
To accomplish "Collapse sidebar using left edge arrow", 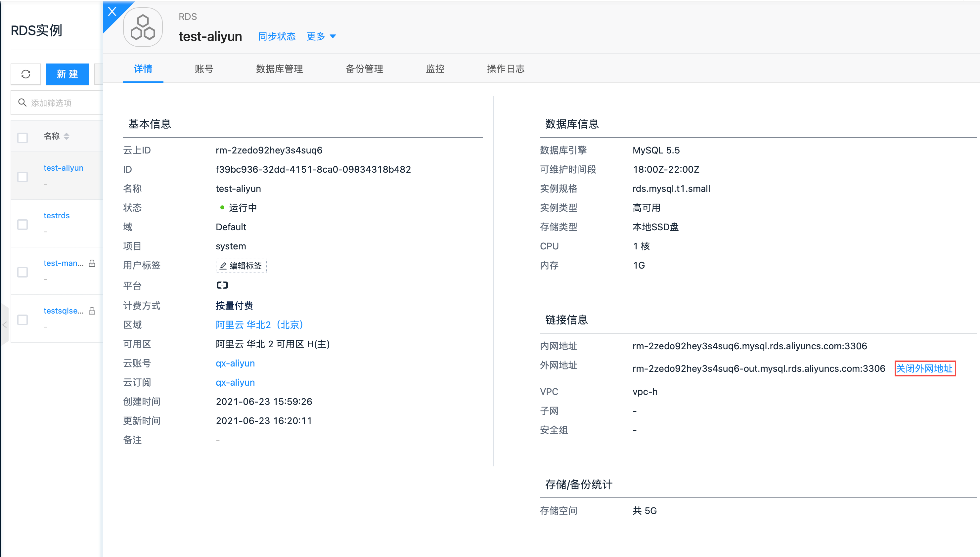I will click(x=5, y=325).
